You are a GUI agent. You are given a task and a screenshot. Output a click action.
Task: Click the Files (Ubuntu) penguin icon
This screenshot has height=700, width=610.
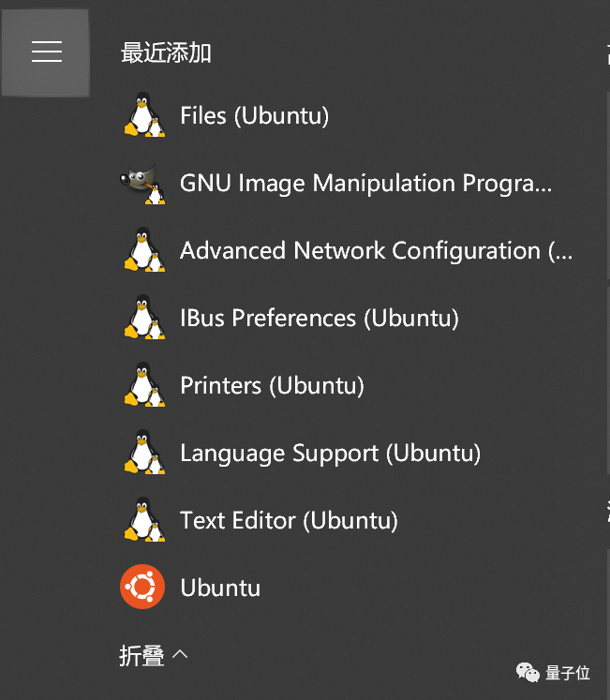click(x=143, y=116)
